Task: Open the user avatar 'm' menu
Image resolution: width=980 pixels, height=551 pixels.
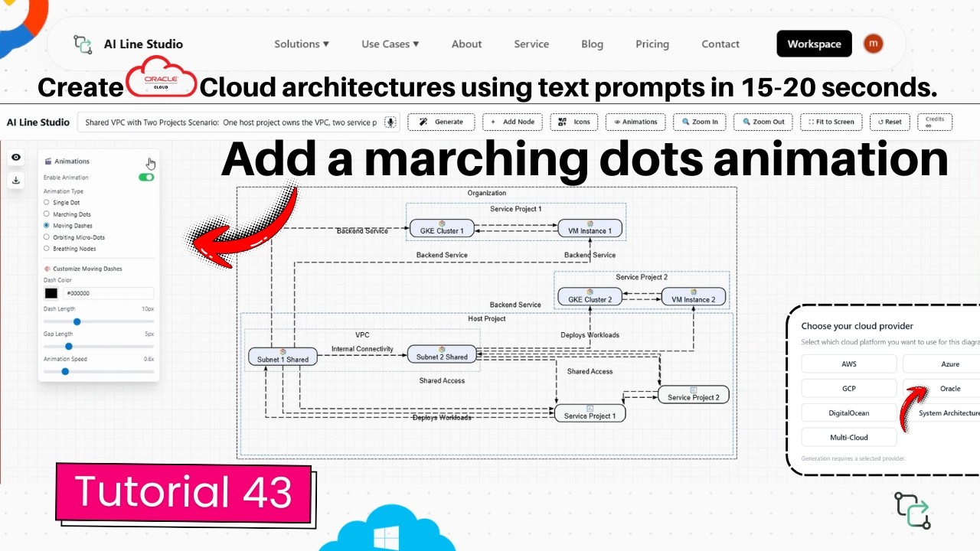Action: click(x=874, y=44)
